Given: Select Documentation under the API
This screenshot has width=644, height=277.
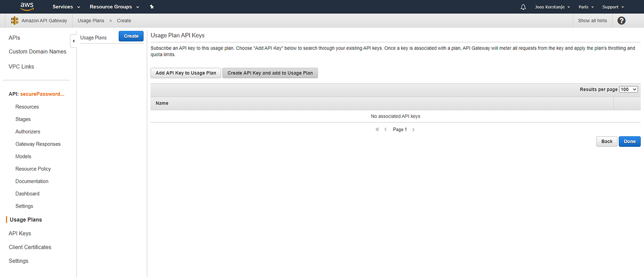Looking at the screenshot, I should coord(32,181).
